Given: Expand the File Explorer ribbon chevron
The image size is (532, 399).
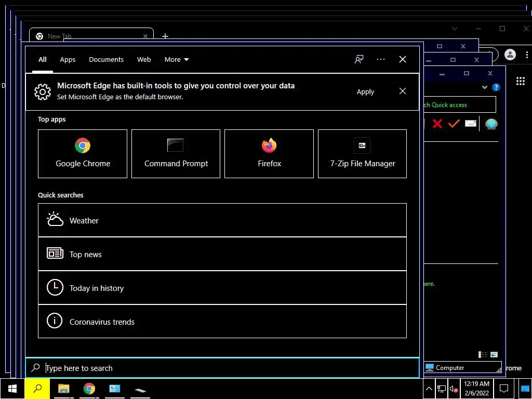Looking at the screenshot, I should (485, 87).
